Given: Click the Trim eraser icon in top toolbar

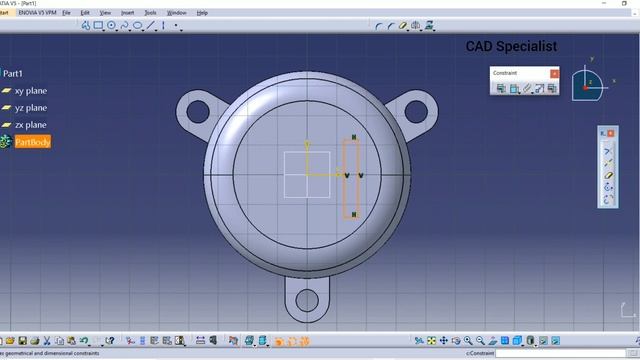Looking at the screenshot, I should 403,26.
